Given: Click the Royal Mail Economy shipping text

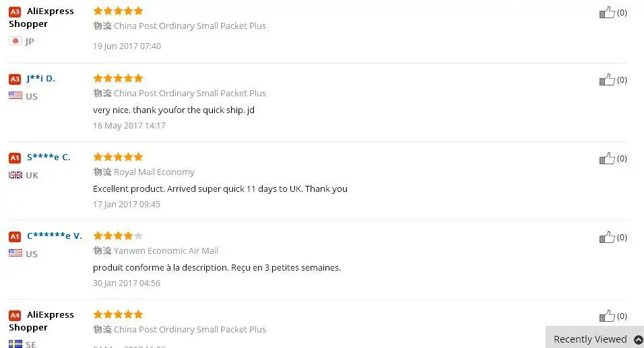Looking at the screenshot, I should pos(154,172).
